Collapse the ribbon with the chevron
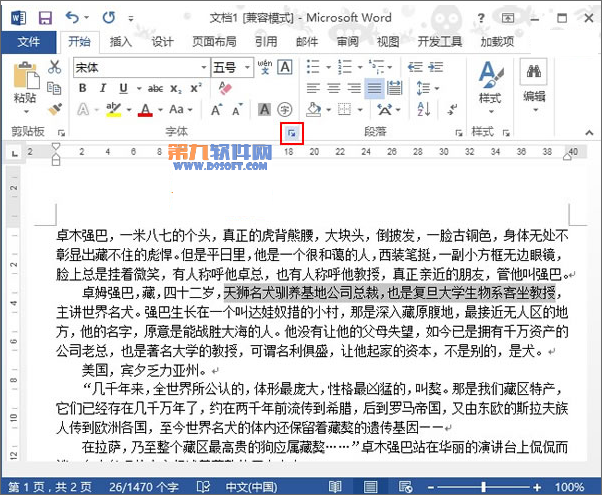Image resolution: width=602 pixels, height=495 pixels. click(589, 133)
